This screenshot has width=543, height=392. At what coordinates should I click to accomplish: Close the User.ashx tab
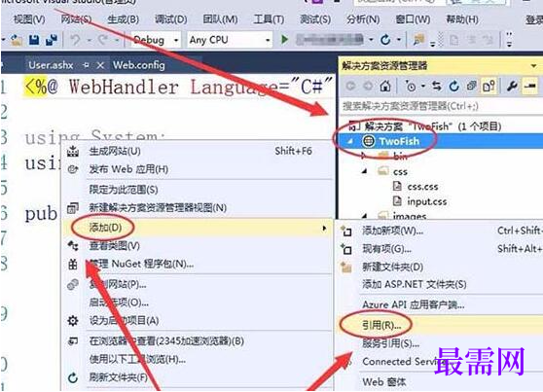100,65
